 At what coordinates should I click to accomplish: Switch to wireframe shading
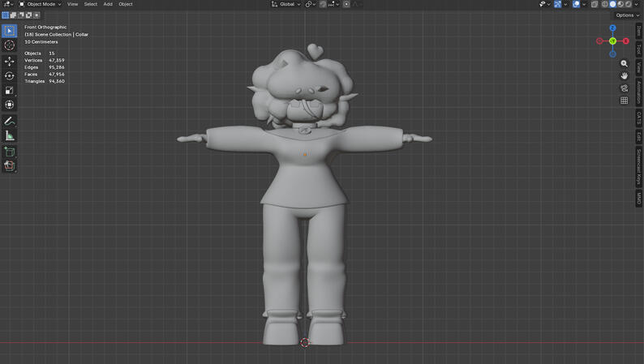(x=605, y=4)
